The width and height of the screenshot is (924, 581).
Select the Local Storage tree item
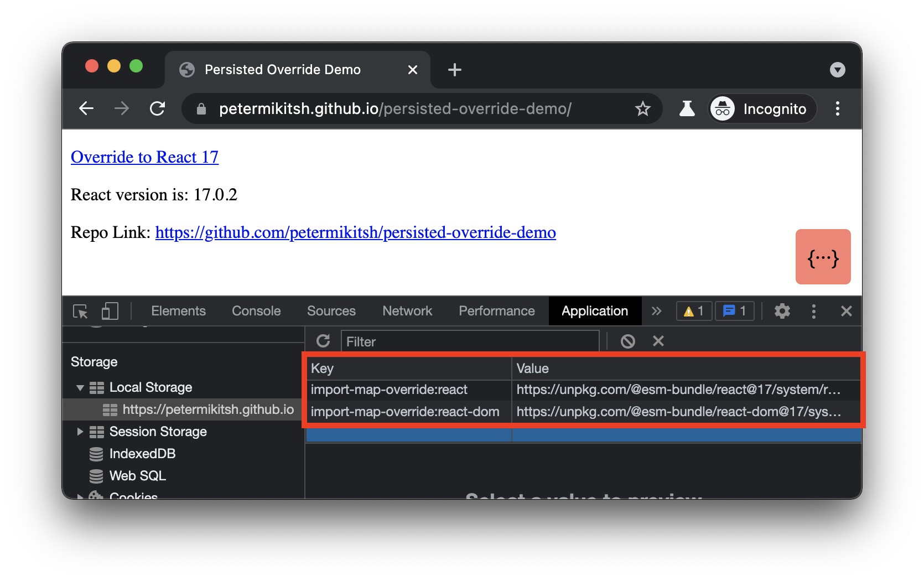pyautogui.click(x=150, y=387)
